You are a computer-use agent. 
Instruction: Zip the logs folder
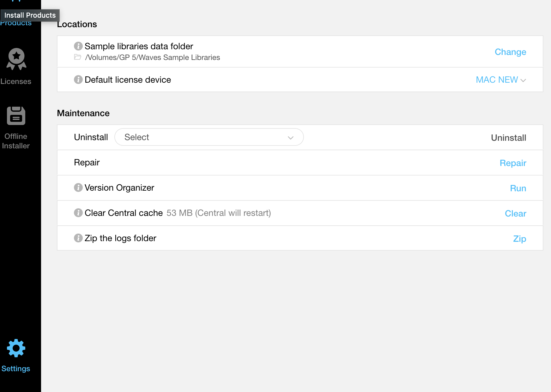click(519, 239)
